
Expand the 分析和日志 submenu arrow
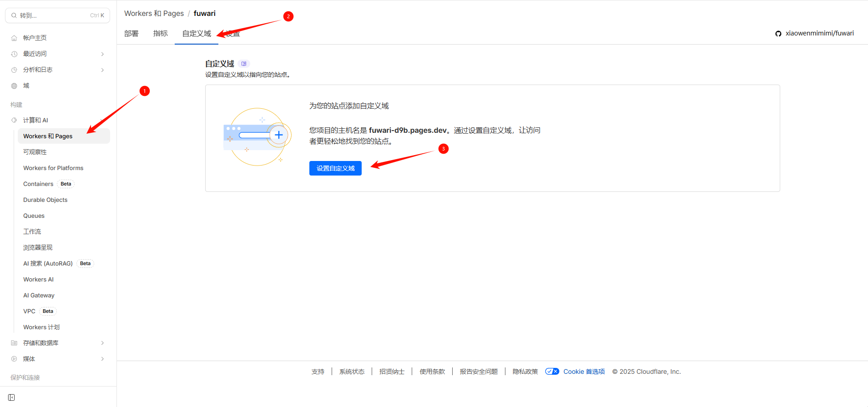tap(102, 70)
